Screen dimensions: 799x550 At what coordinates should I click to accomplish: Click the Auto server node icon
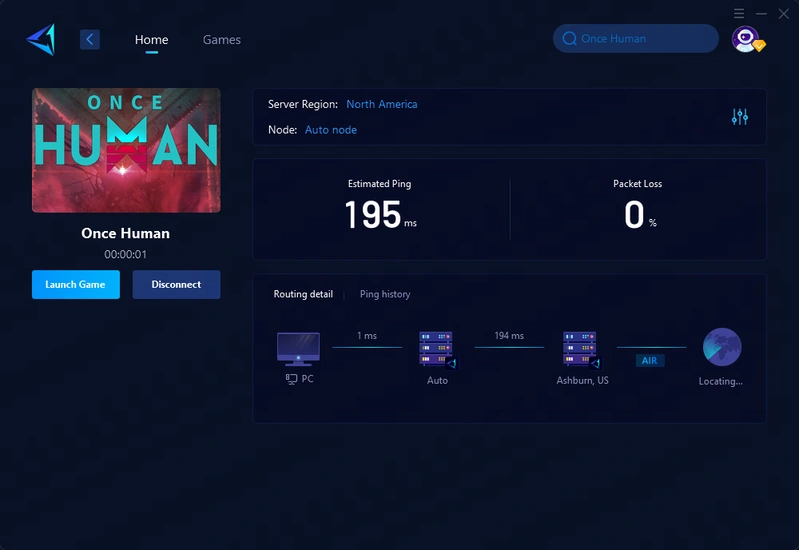tap(437, 350)
